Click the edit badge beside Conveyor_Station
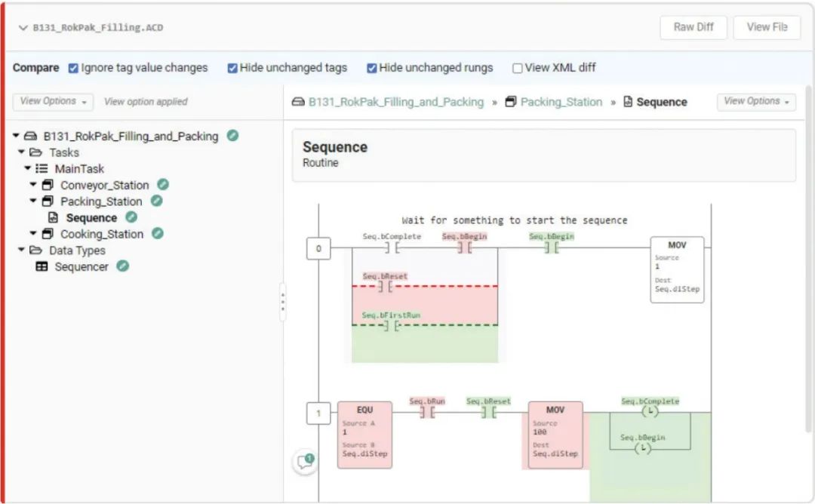This screenshot has width=815, height=504. (x=163, y=185)
